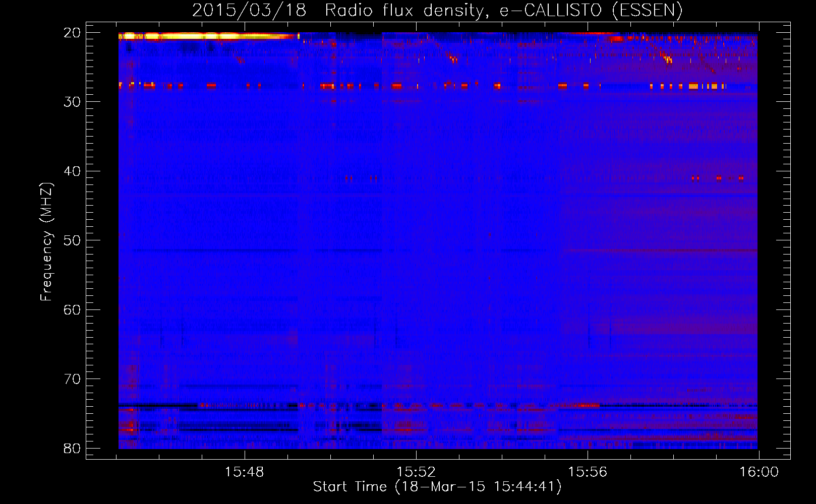Screen dimensions: 816x504
Task: Click the bright yellow emission band near 20 MHz
Action: coord(209,36)
